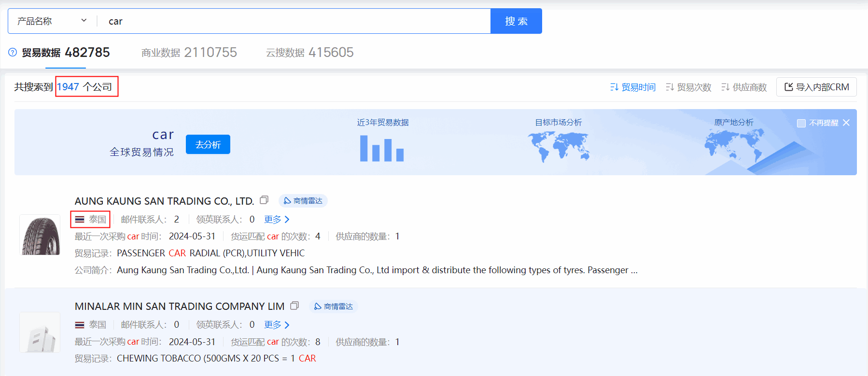The image size is (868, 376).
Task: Expand 更多 for MINALAR MIN SAN TRADING
Action: click(x=277, y=325)
